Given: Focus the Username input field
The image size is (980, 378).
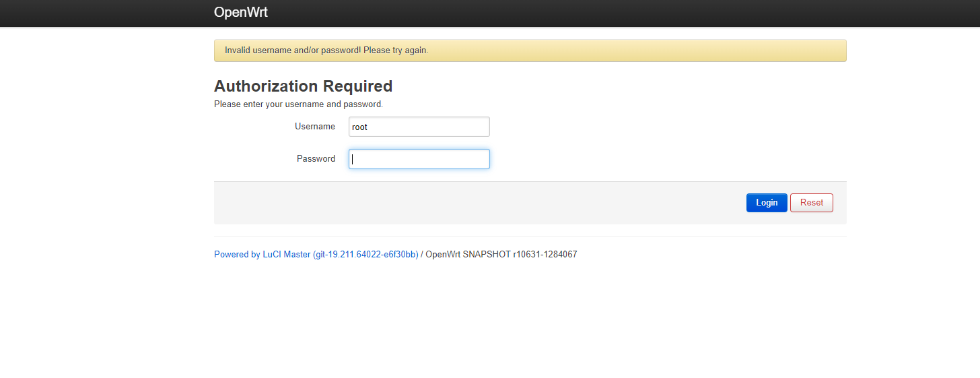Looking at the screenshot, I should [x=419, y=127].
